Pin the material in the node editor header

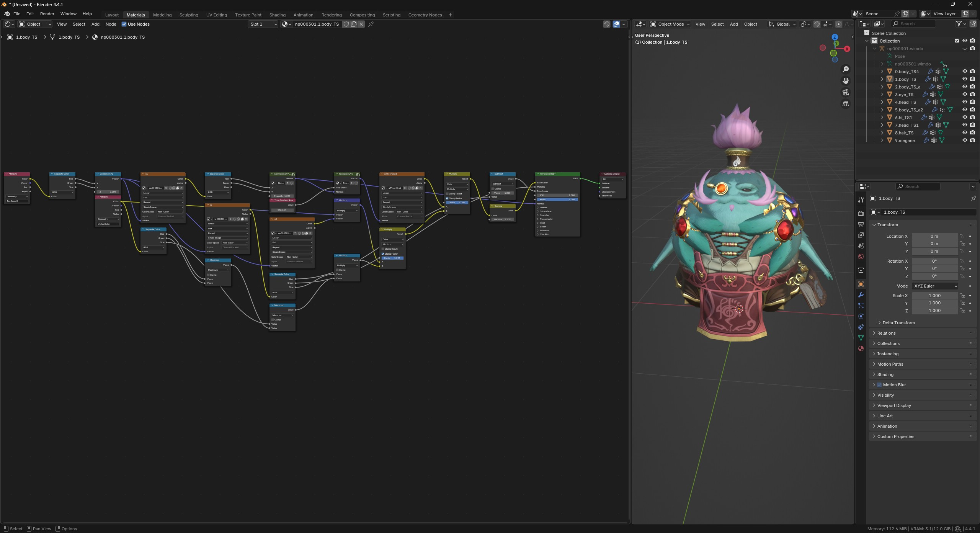[371, 24]
